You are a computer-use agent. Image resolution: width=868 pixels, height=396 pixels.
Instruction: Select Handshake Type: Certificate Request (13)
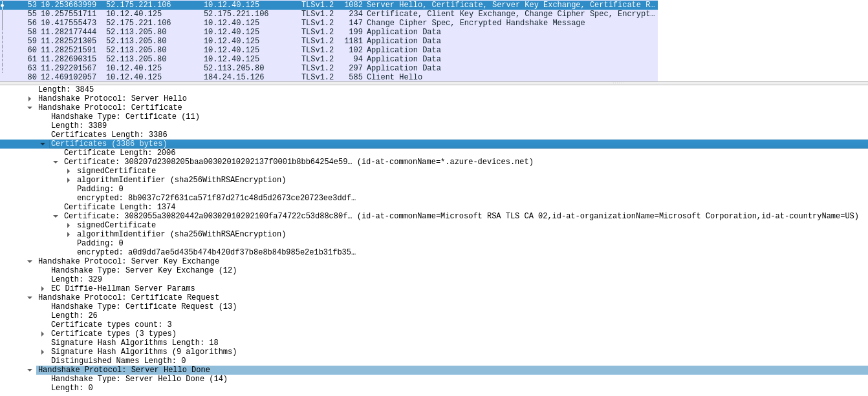(144, 307)
